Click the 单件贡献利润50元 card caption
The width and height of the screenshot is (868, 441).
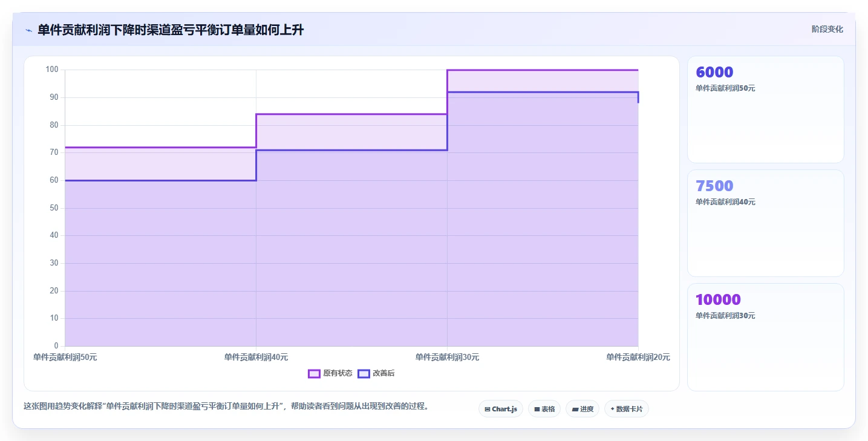[725, 88]
